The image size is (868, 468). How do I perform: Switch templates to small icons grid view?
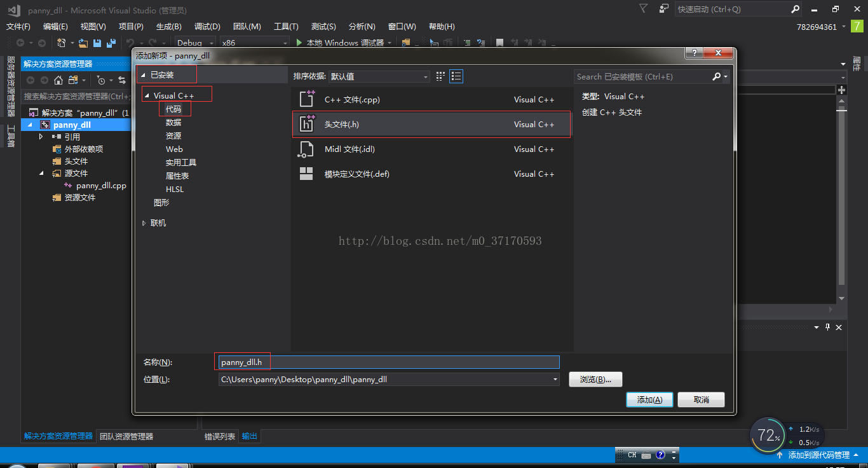pyautogui.click(x=441, y=76)
